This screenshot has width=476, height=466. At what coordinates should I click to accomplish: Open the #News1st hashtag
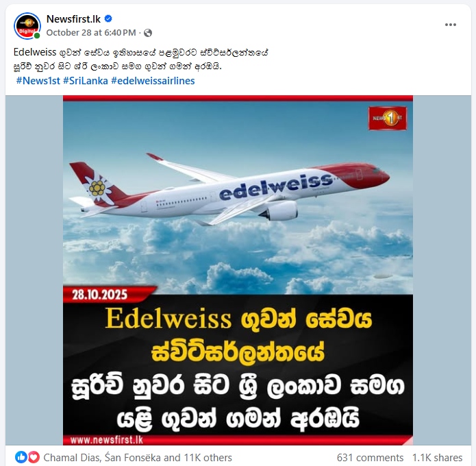click(38, 81)
